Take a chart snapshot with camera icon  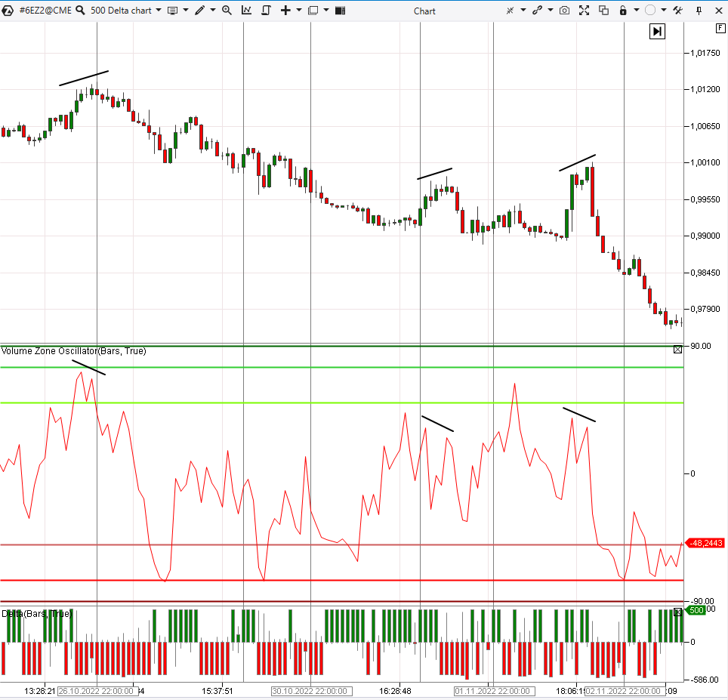point(564,11)
